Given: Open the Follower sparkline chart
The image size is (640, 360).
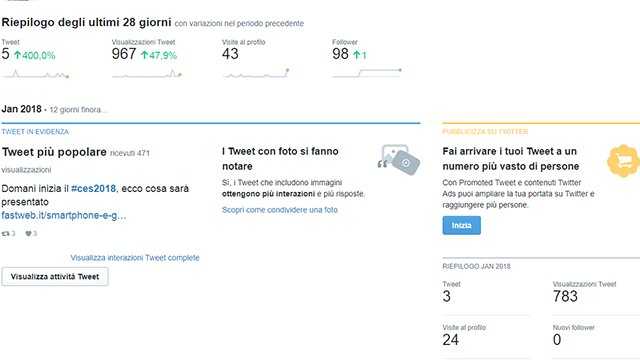Looking at the screenshot, I should pos(367,73).
